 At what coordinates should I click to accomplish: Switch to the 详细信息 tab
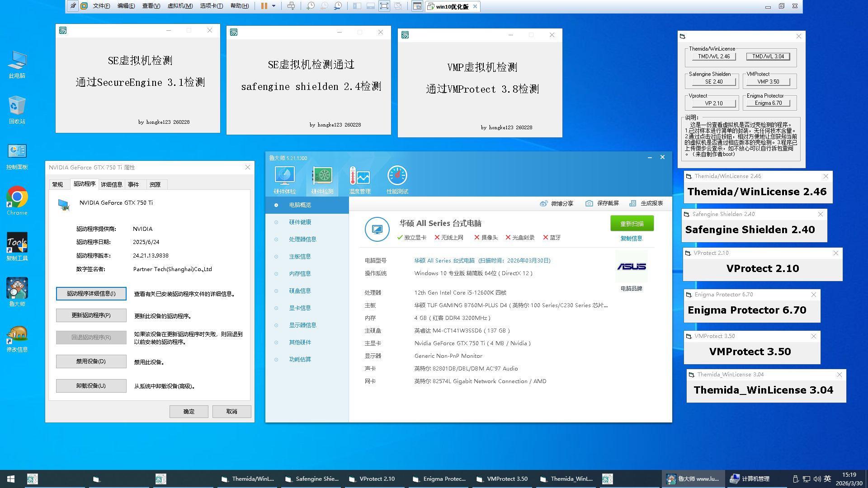click(111, 184)
